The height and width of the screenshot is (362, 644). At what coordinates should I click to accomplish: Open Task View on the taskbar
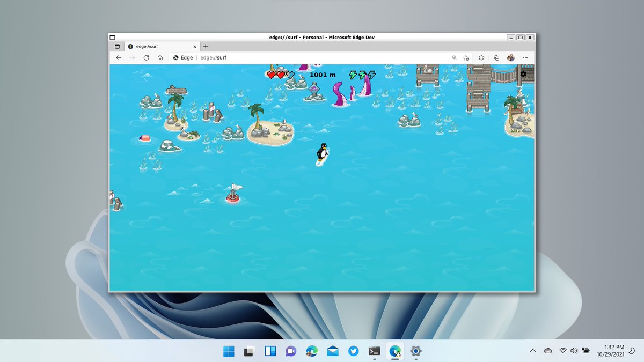249,351
